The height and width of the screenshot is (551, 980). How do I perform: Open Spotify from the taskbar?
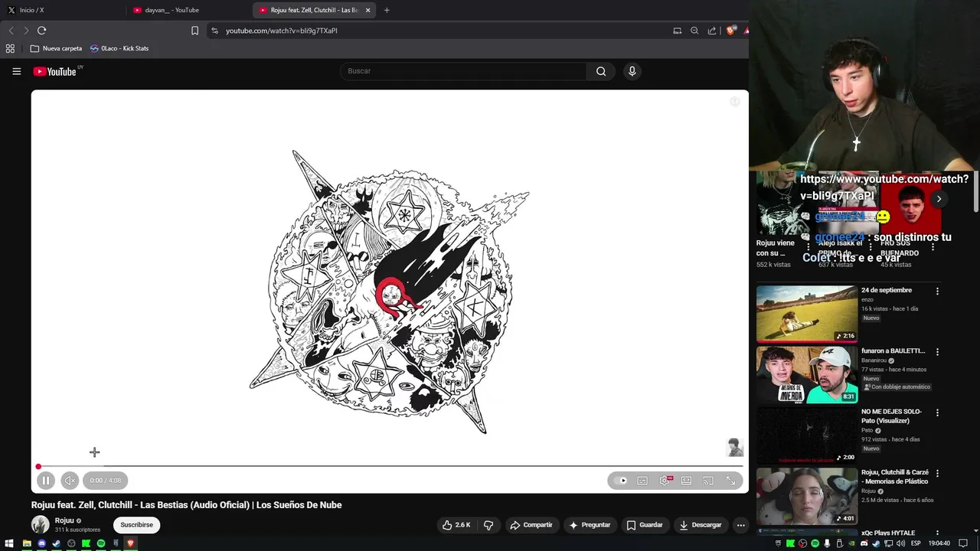coord(100,543)
